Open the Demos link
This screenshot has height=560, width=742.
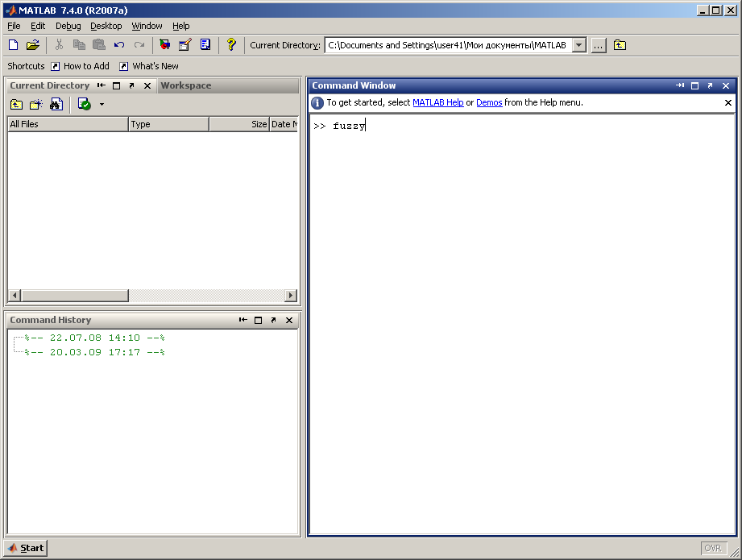(489, 102)
